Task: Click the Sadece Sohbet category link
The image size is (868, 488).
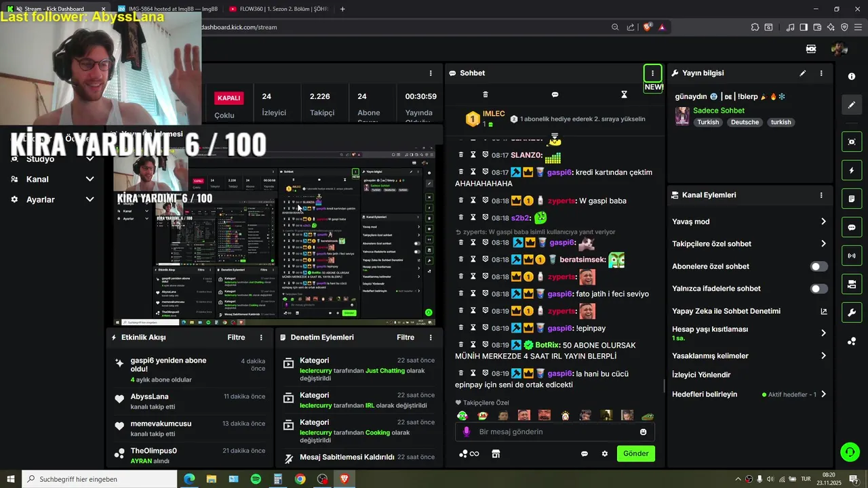Action: (x=719, y=110)
